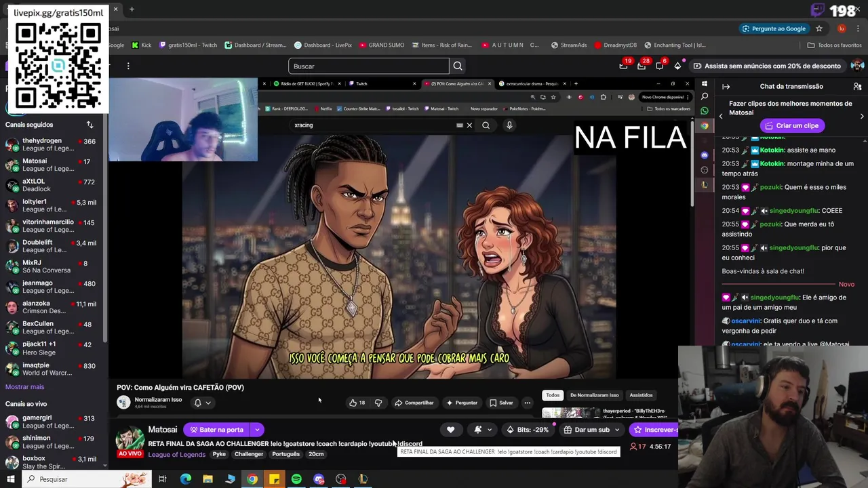
Task: Click Inscrever-se subscribe button
Action: point(654,430)
